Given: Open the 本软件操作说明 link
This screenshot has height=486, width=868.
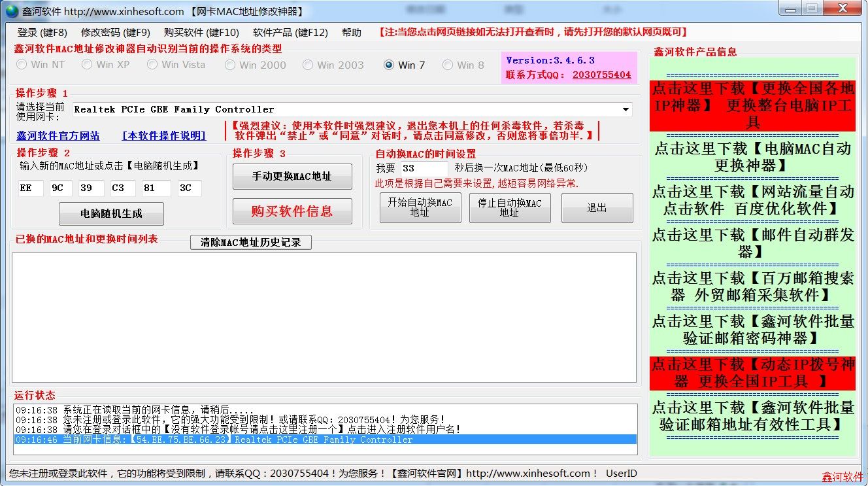Looking at the screenshot, I should 164,135.
